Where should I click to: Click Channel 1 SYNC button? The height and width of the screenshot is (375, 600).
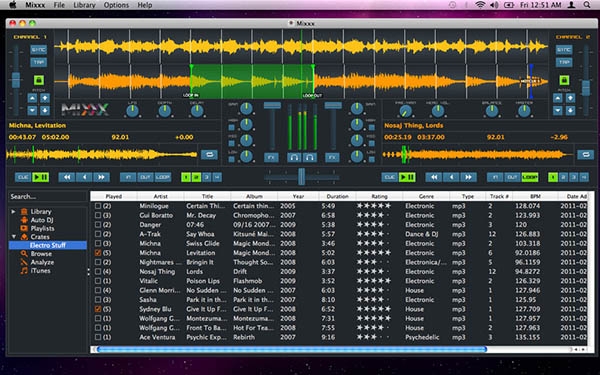(39, 50)
